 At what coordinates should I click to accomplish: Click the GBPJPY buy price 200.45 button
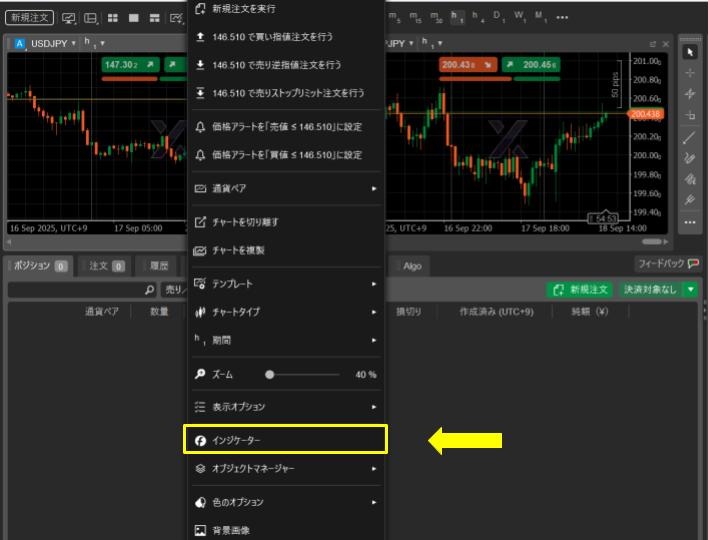[x=532, y=65]
